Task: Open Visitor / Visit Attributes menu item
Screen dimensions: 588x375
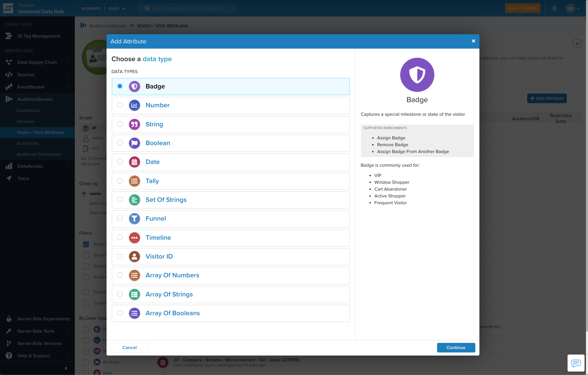Action: click(x=40, y=132)
